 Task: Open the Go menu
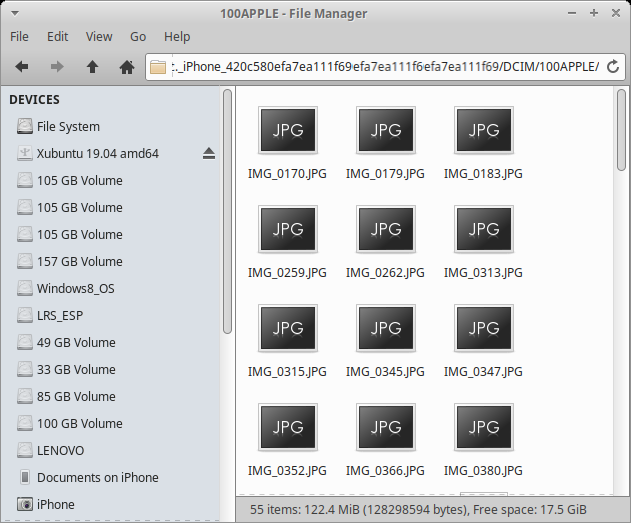tap(138, 37)
